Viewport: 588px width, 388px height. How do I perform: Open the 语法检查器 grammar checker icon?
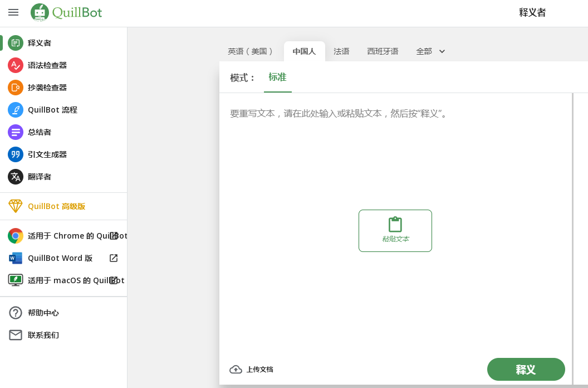[16, 65]
